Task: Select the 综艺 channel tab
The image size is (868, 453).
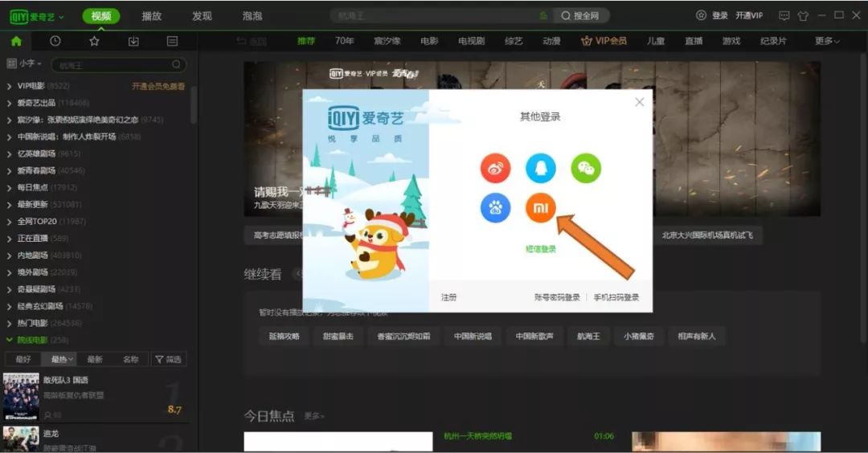Action: 514,41
